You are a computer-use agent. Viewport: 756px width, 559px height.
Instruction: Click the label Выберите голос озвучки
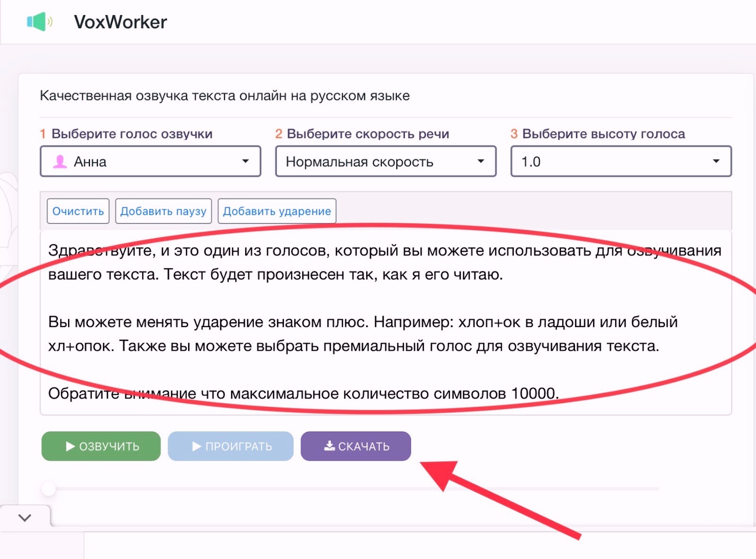tap(132, 134)
